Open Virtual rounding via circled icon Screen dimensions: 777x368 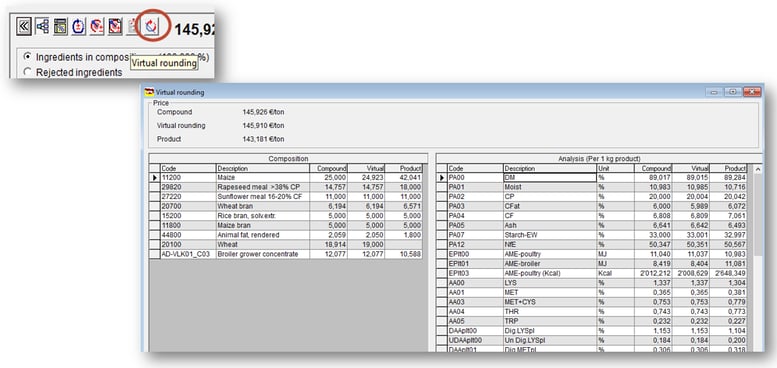coord(152,26)
